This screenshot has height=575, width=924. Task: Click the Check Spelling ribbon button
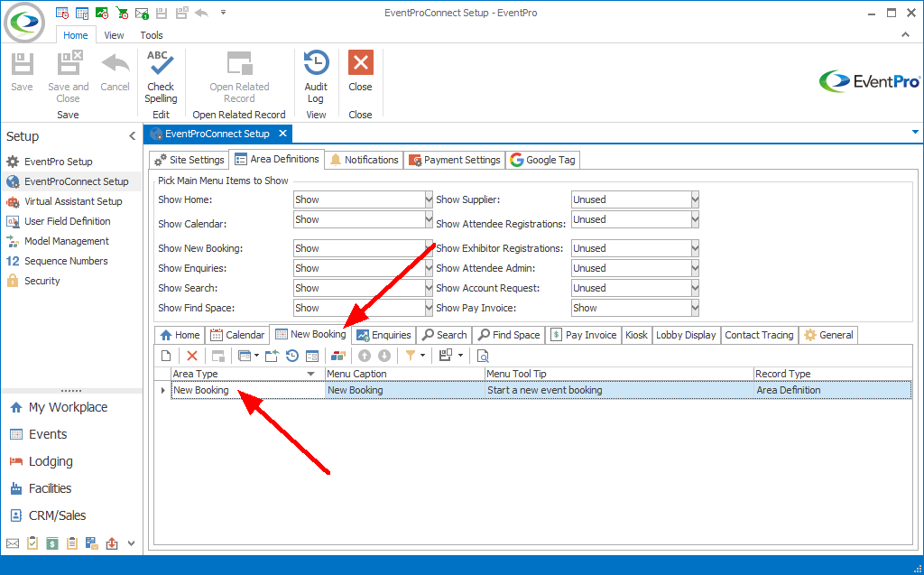point(161,78)
